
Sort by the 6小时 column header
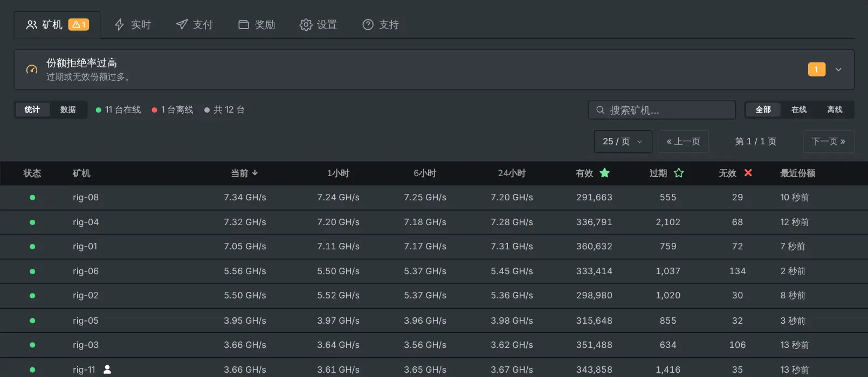coord(425,173)
